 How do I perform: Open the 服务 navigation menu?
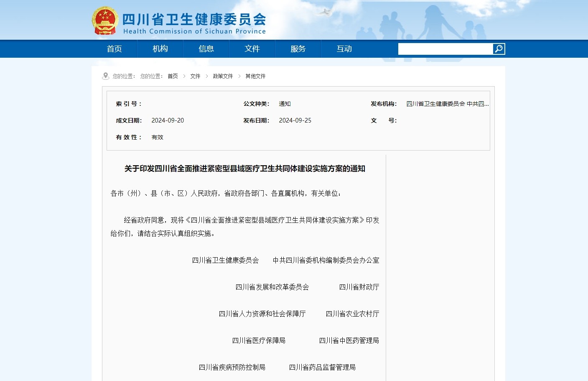[x=298, y=49]
